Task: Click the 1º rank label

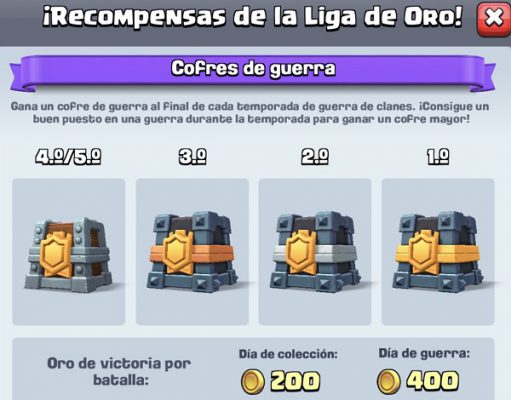Action: (438, 156)
